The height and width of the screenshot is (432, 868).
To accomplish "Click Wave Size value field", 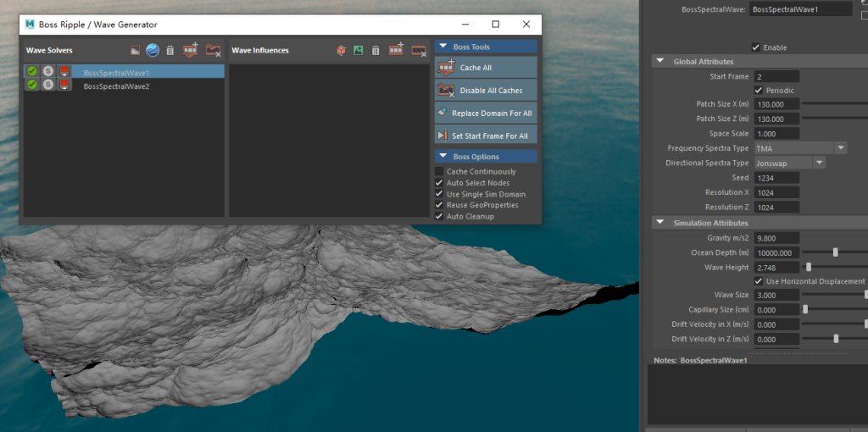I will click(x=776, y=295).
